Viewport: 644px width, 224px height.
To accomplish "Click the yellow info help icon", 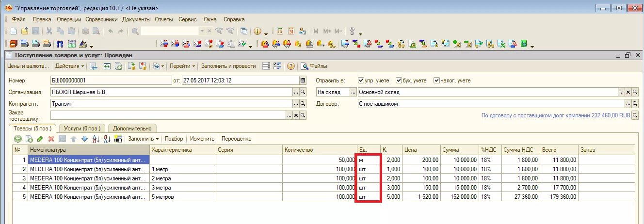I will 257,31.
